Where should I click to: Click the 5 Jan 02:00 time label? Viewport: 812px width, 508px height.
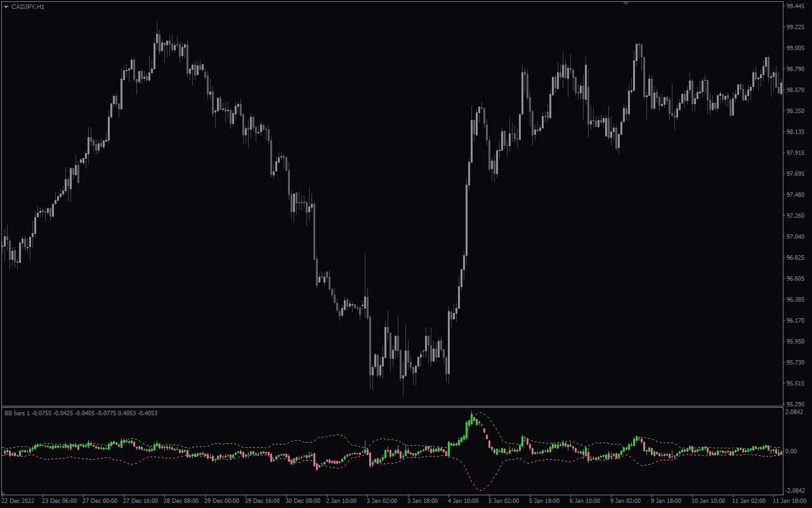505,501
